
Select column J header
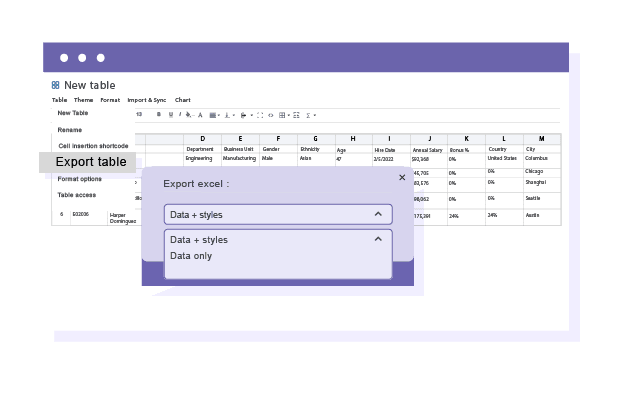coord(429,139)
